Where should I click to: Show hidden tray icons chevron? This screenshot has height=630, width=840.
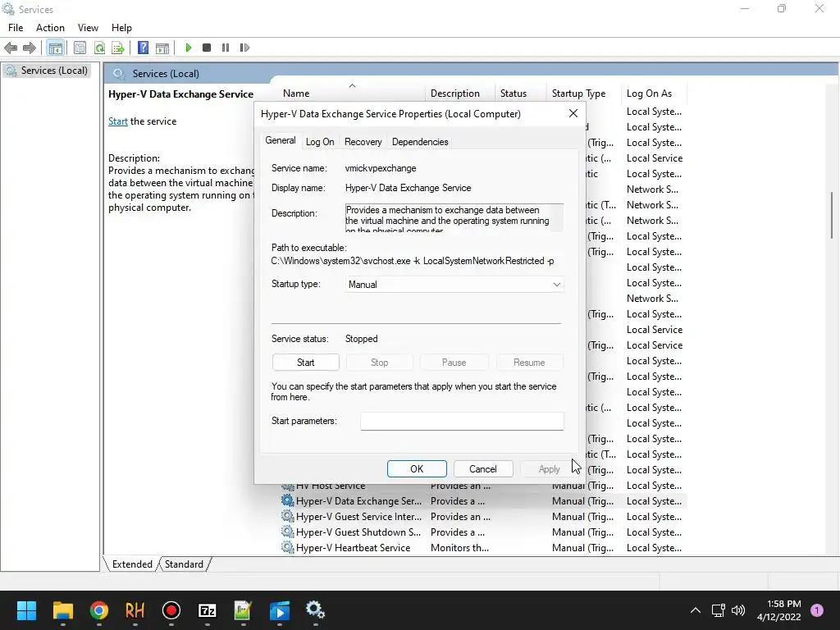(696, 610)
